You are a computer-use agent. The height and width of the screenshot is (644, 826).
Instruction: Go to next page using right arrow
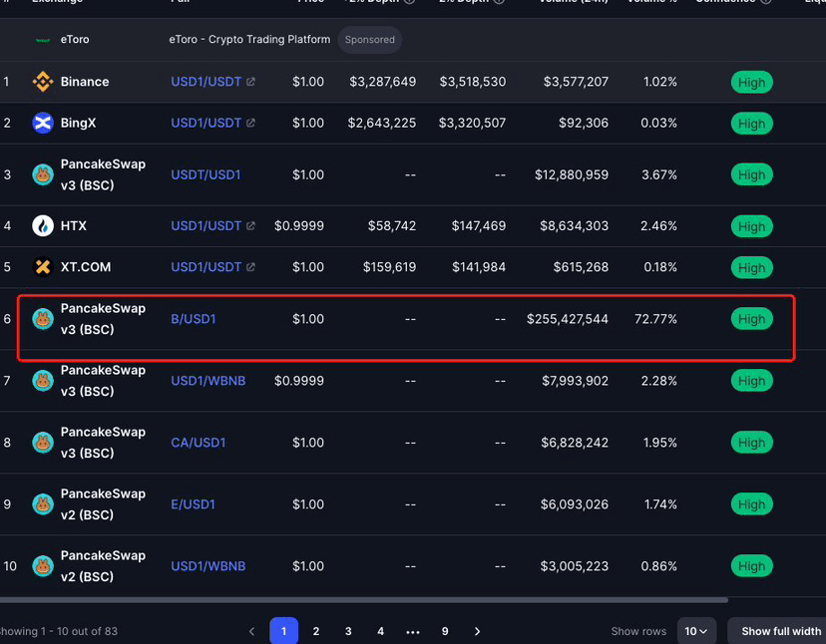(477, 631)
